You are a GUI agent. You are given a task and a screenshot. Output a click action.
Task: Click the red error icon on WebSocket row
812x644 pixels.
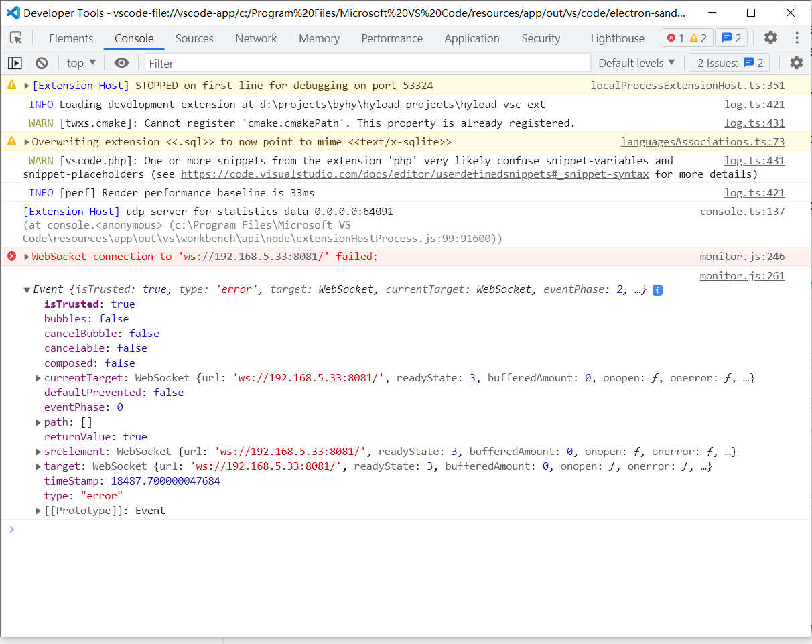point(11,256)
